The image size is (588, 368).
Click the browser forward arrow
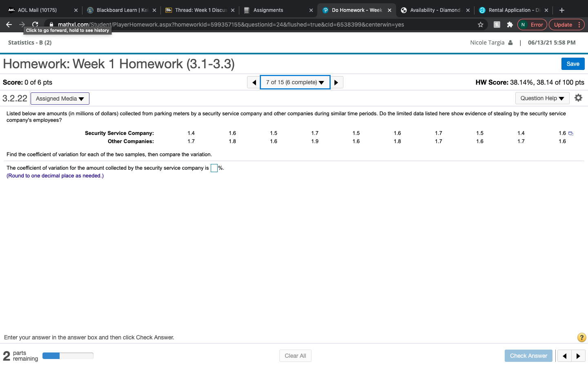22,25
